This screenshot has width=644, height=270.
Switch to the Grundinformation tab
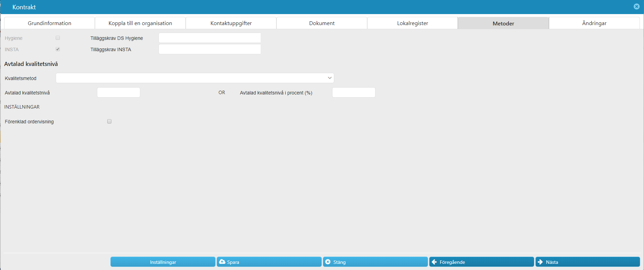point(50,23)
